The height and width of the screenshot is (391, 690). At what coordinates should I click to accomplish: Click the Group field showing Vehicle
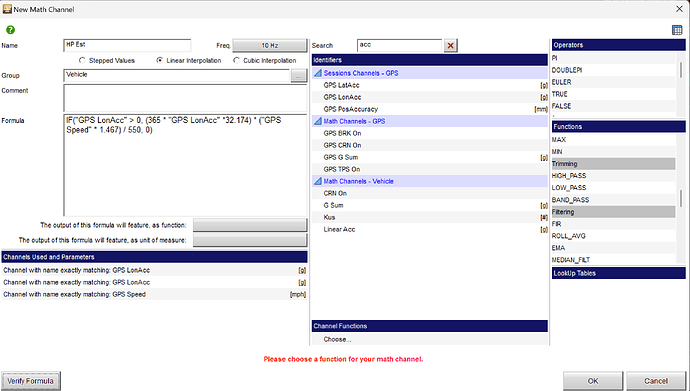point(177,75)
